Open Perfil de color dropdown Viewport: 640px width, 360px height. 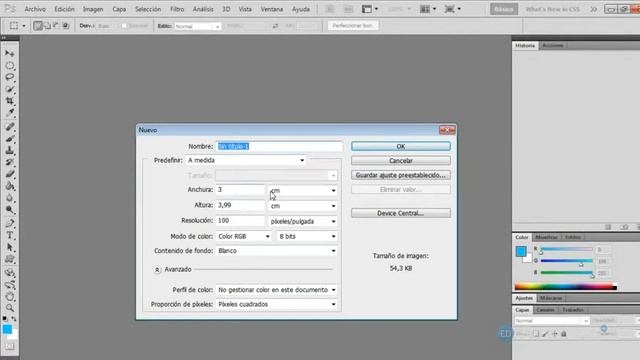tap(277, 290)
